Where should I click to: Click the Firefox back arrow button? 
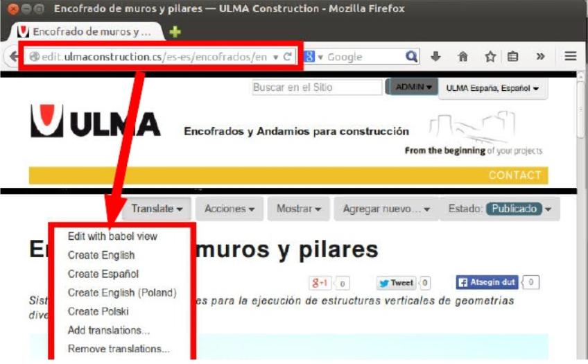click(x=12, y=57)
